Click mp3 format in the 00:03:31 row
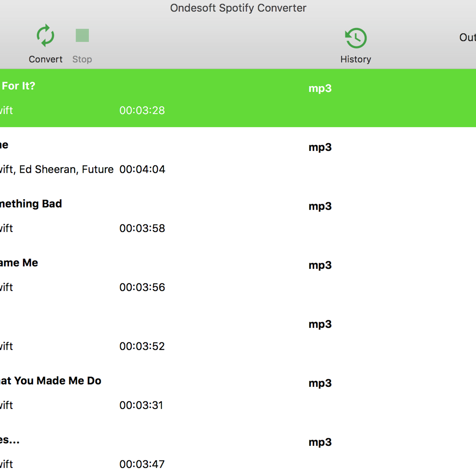Viewport: 476px width, 476px height. [320, 383]
